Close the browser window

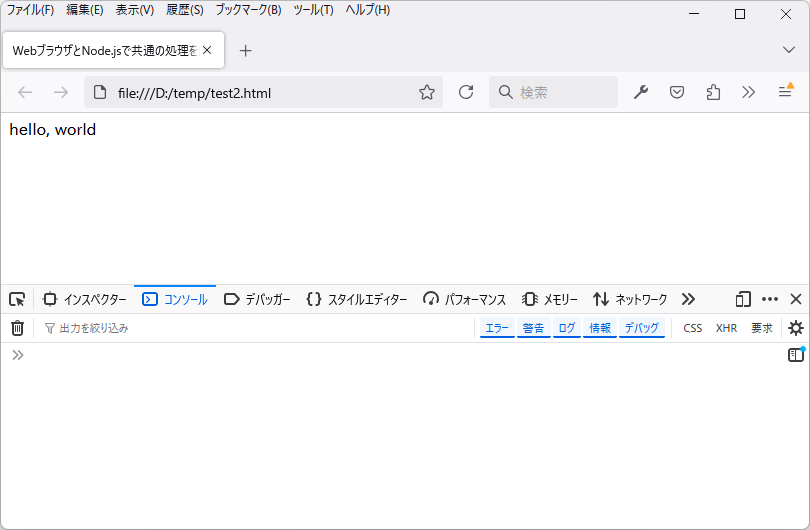click(786, 13)
